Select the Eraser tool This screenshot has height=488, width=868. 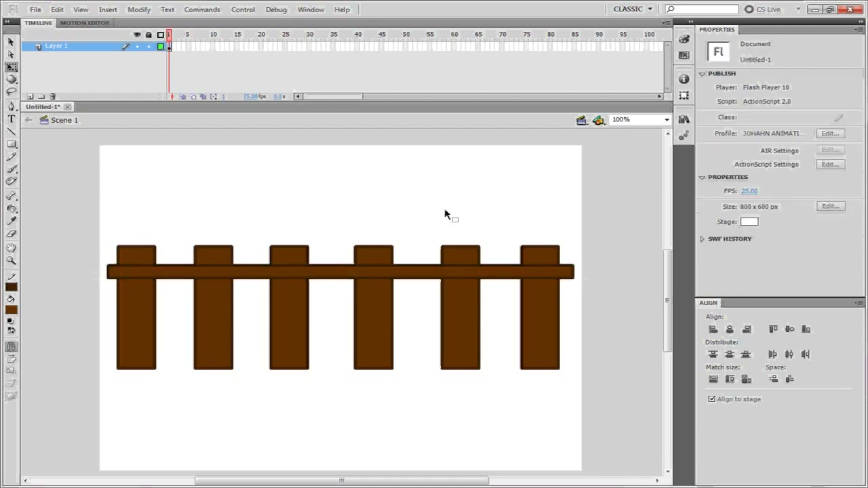click(x=11, y=233)
